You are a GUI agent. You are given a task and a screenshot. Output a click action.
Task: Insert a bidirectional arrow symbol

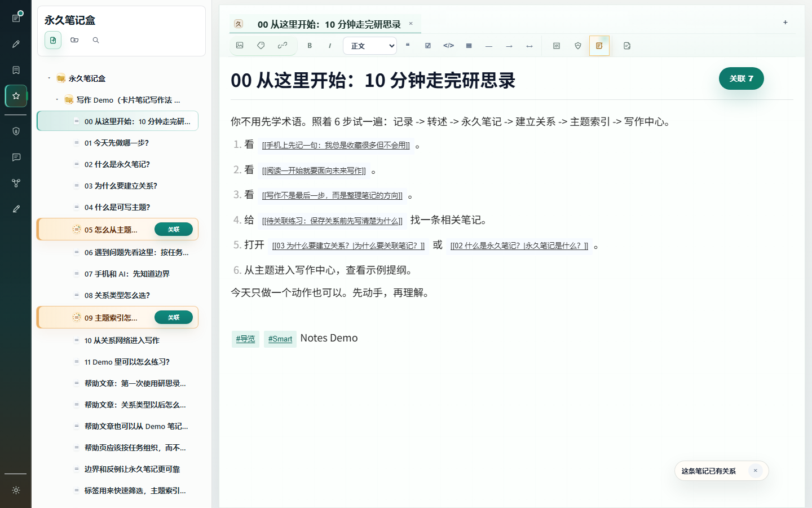(529, 46)
